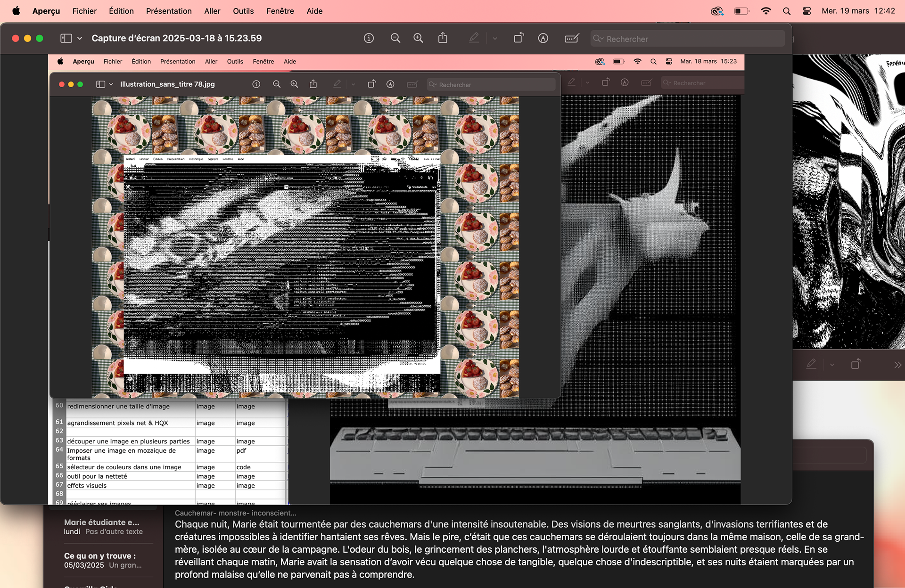Zoom out with the magnifier minus icon
The image size is (905, 588).
coord(395,38)
